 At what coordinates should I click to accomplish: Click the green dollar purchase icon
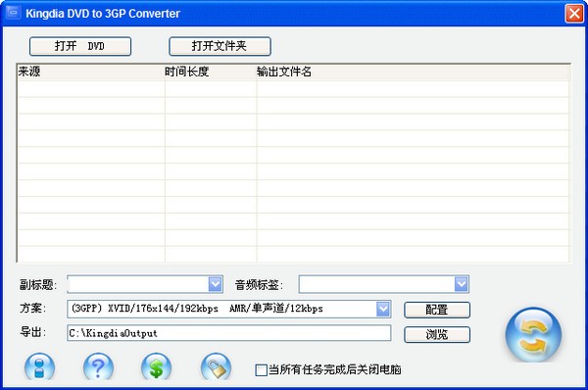coord(157,366)
